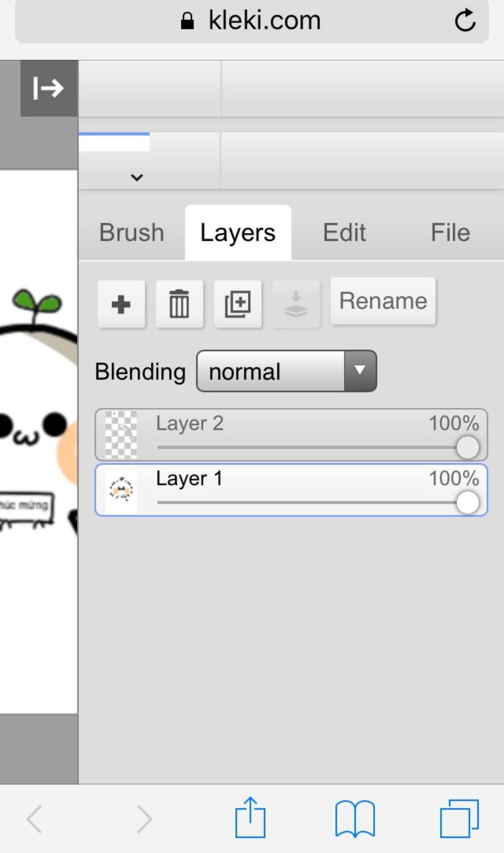Reload the kleki.com page
Screen dimensions: 504x853
click(465, 21)
